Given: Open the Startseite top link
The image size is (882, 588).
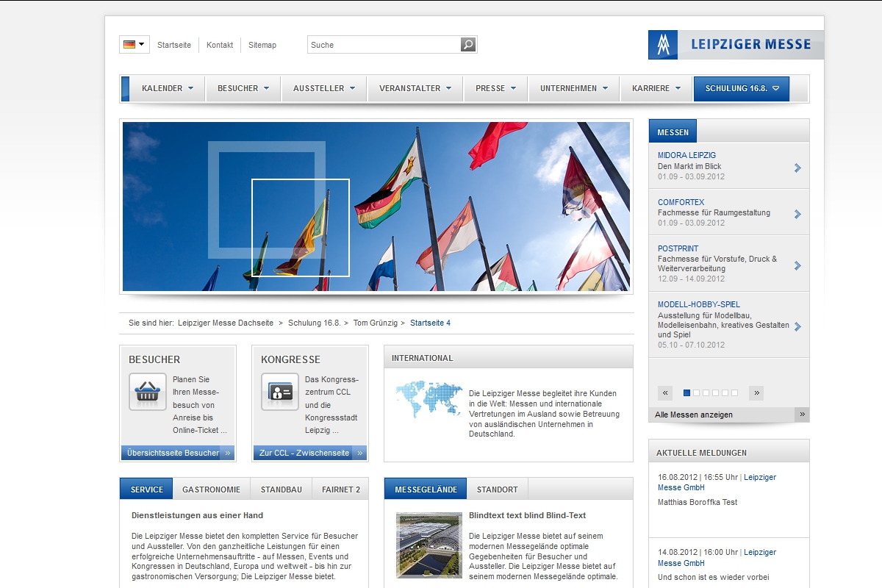Looking at the screenshot, I should pos(174,45).
